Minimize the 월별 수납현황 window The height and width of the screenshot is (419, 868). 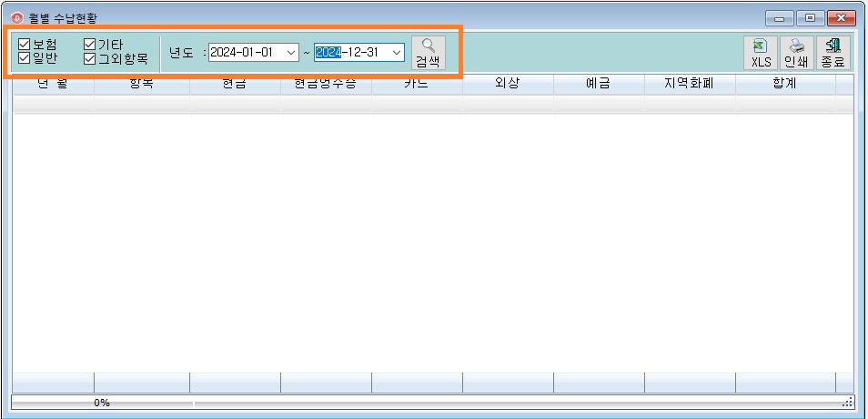[780, 18]
